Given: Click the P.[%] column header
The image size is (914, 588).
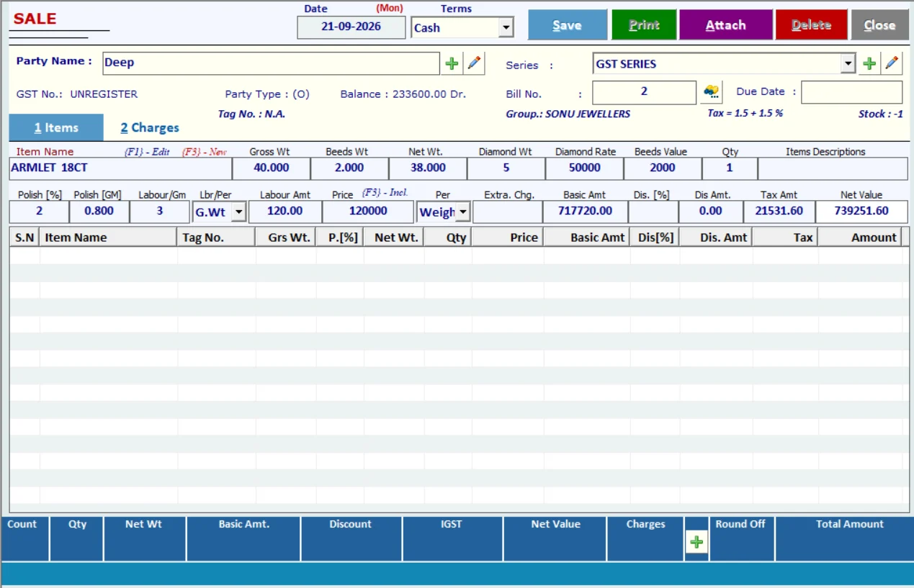Looking at the screenshot, I should point(340,238).
